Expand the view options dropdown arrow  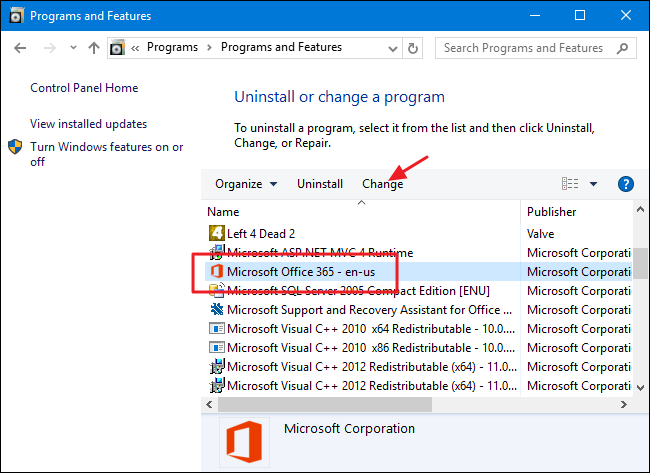pyautogui.click(x=593, y=184)
